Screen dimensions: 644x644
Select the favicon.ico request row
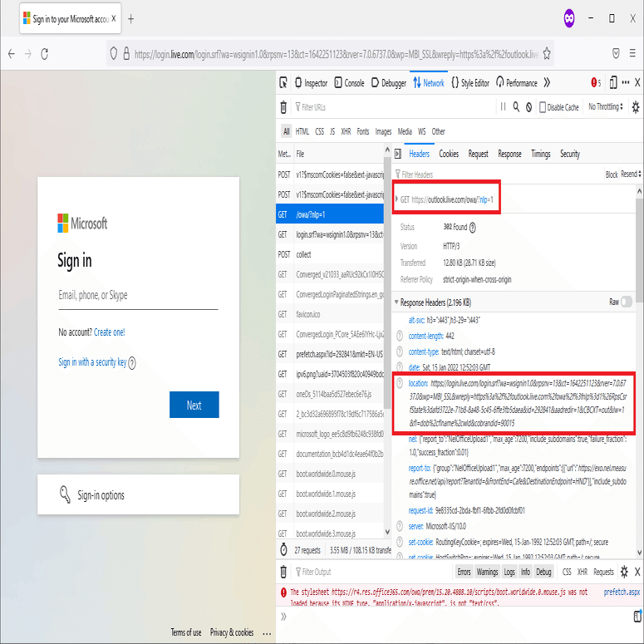point(330,315)
